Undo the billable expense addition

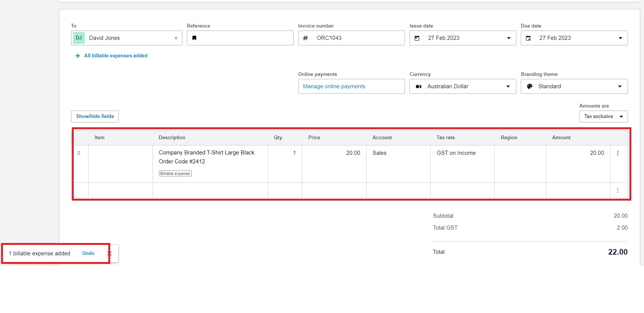tap(88, 253)
